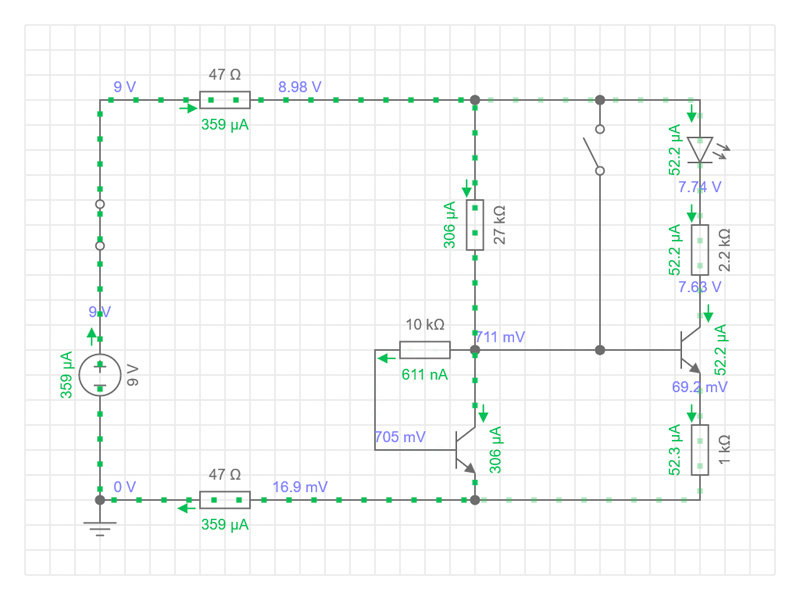Click the 711 mV voltage label
Image resolution: width=800 pixels, height=600 pixels.
coord(500,337)
